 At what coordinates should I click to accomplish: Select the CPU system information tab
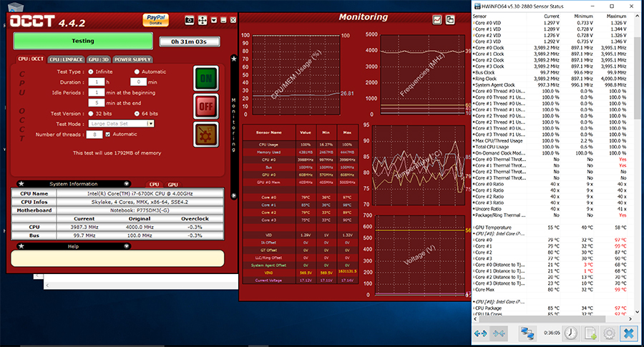[x=154, y=185]
